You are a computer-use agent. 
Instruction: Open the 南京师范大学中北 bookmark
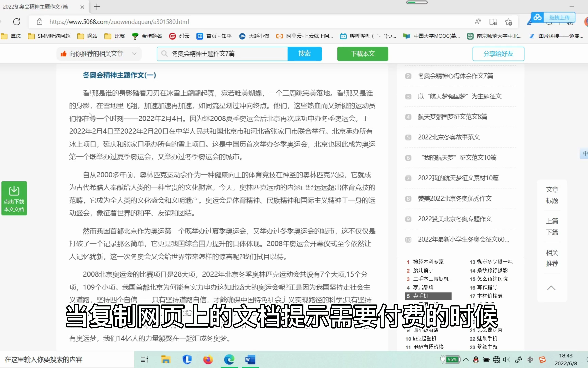point(494,36)
